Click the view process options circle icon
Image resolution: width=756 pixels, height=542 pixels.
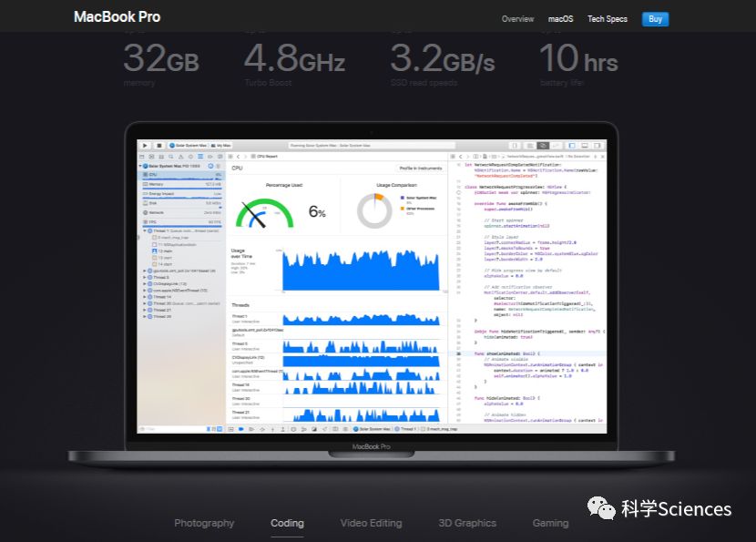click(x=210, y=166)
